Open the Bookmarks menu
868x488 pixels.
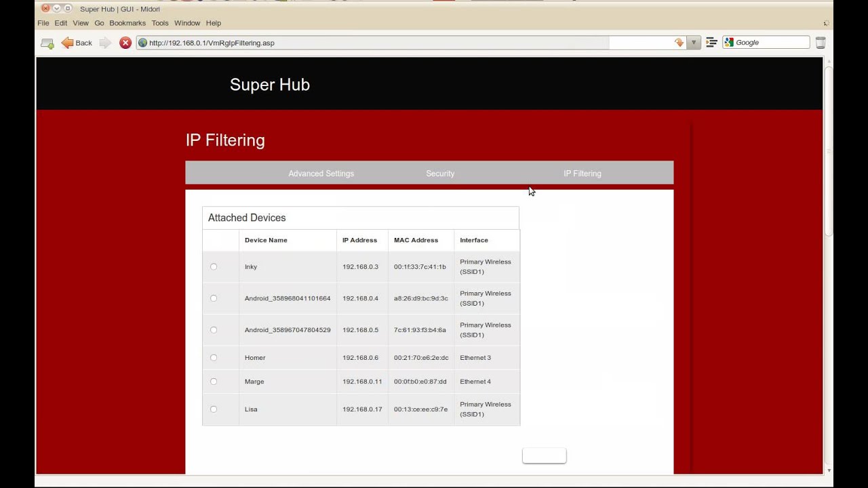(x=127, y=23)
